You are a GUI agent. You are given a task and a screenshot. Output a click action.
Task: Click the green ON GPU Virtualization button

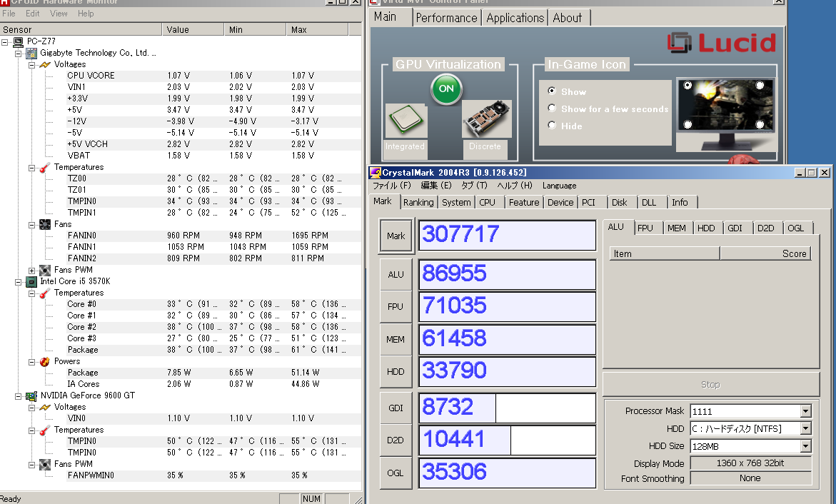(446, 89)
